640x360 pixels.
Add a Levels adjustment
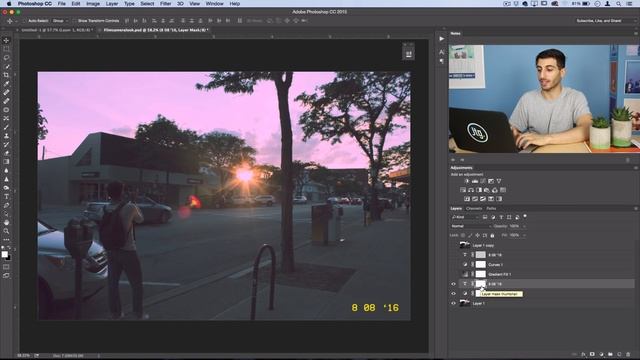coord(475,181)
